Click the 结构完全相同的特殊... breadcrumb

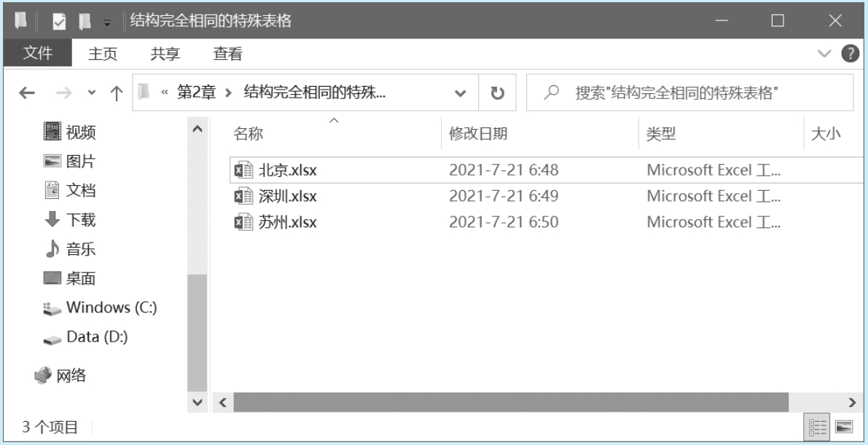[x=314, y=92]
